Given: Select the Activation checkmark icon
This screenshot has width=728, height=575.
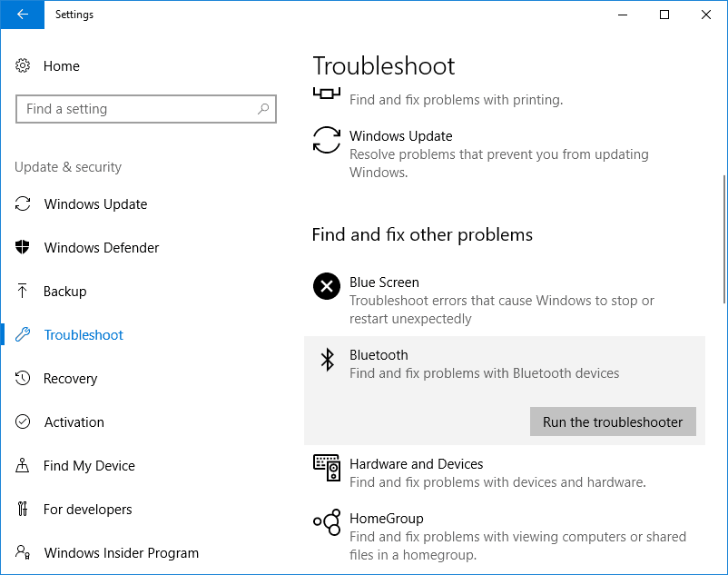Looking at the screenshot, I should point(23,421).
